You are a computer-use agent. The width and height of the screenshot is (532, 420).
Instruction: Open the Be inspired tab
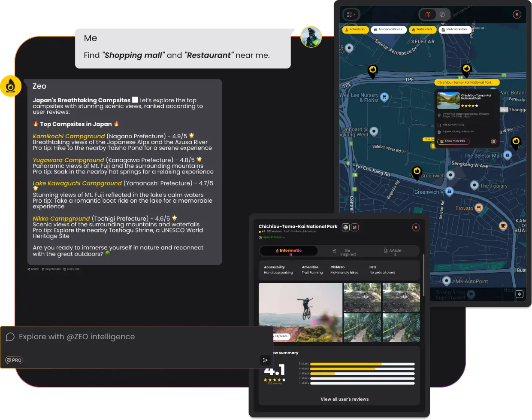pos(347,252)
